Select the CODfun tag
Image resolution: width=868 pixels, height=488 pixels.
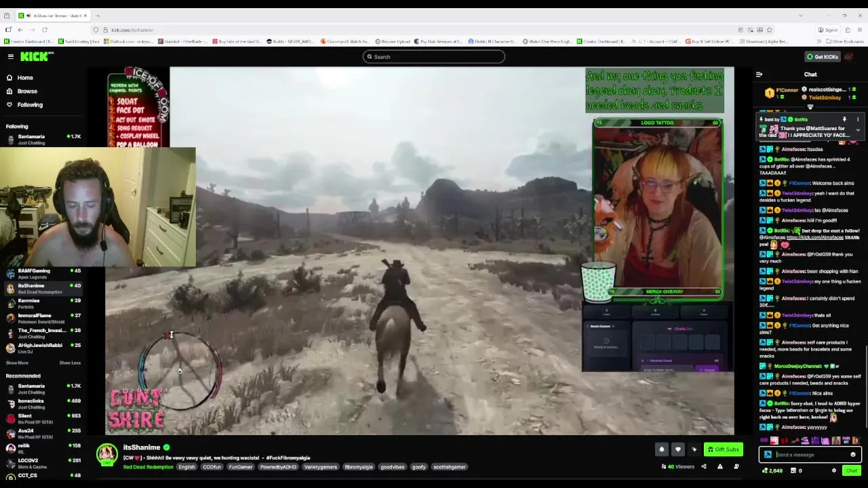(x=212, y=467)
